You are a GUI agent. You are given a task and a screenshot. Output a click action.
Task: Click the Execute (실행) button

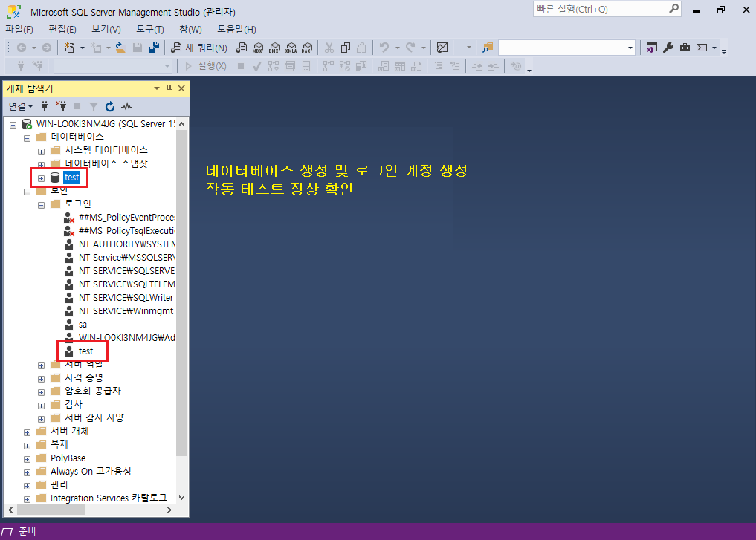[x=205, y=66]
